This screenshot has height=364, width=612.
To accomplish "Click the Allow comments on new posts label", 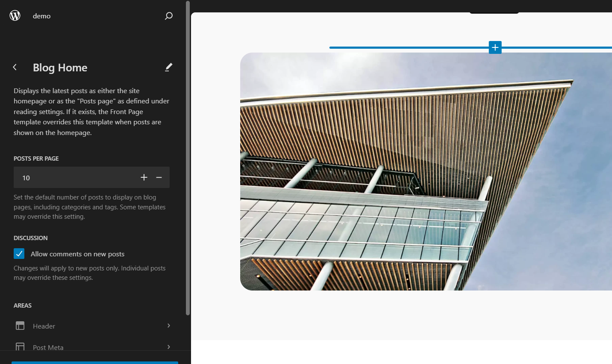I will tap(78, 254).
